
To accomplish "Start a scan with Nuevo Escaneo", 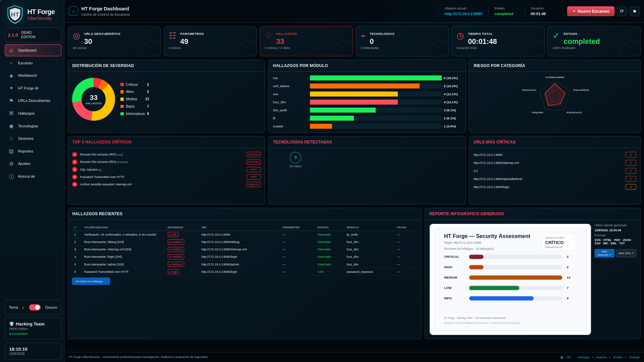I will 591,11.
